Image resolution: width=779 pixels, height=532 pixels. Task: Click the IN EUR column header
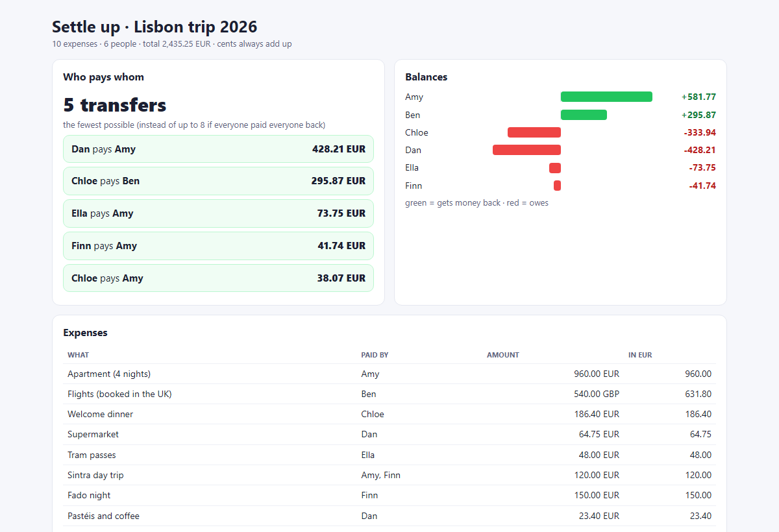(x=640, y=355)
